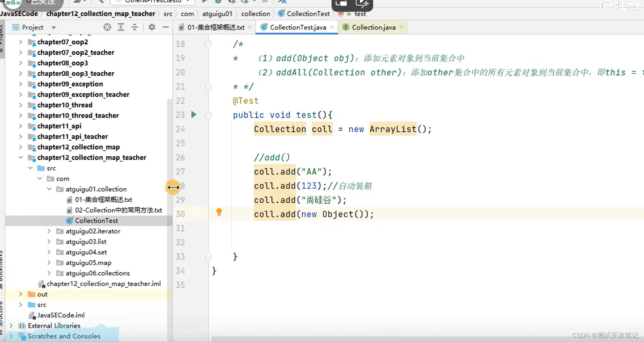Click the chapter12_collection_map_teacher.iml file icon
The image size is (644, 342).
pos(42,284)
